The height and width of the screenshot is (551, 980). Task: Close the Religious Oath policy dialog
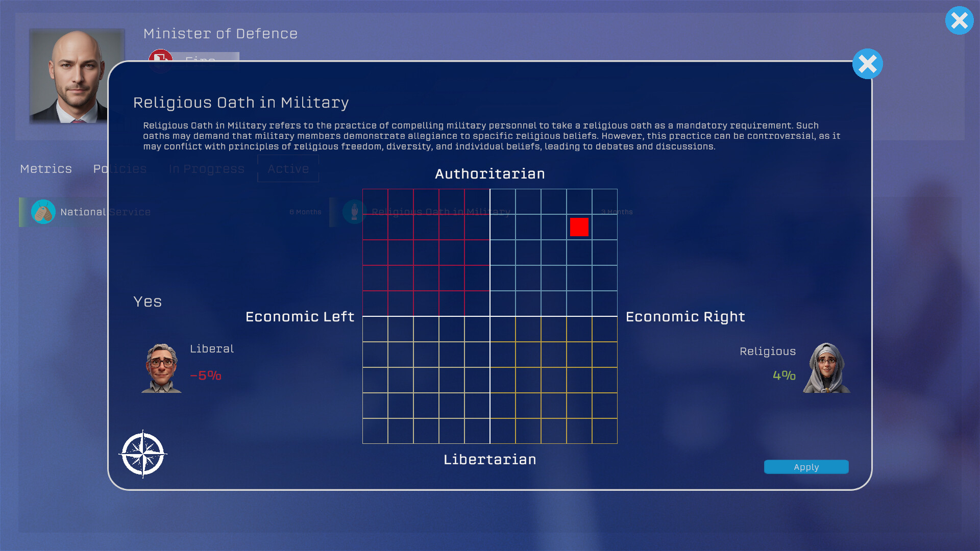867,64
